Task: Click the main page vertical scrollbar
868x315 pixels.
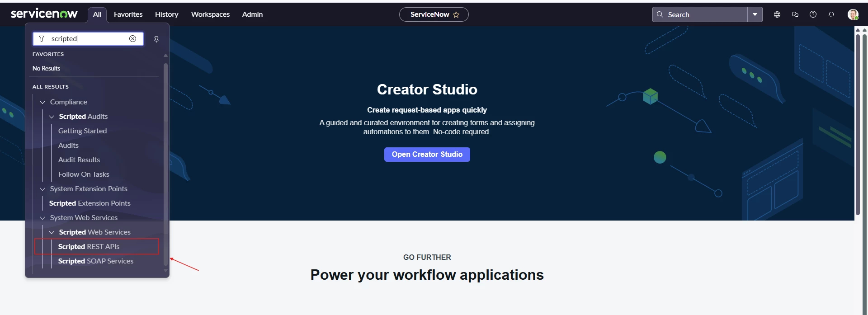Action: pyautogui.click(x=858, y=125)
